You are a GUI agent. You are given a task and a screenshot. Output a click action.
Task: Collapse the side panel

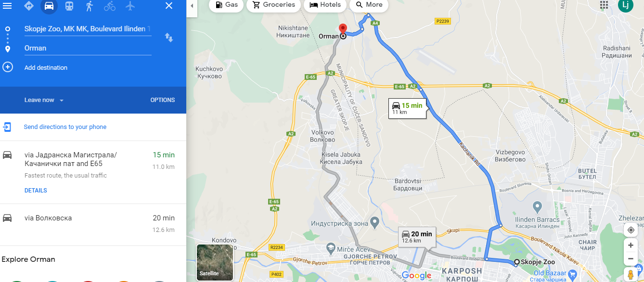coord(192,6)
